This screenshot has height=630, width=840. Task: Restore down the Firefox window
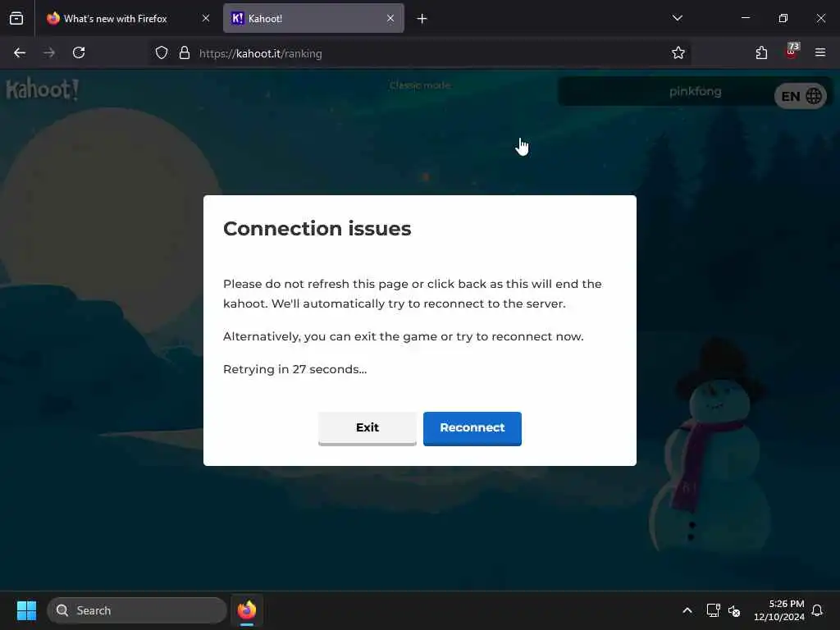pos(783,18)
